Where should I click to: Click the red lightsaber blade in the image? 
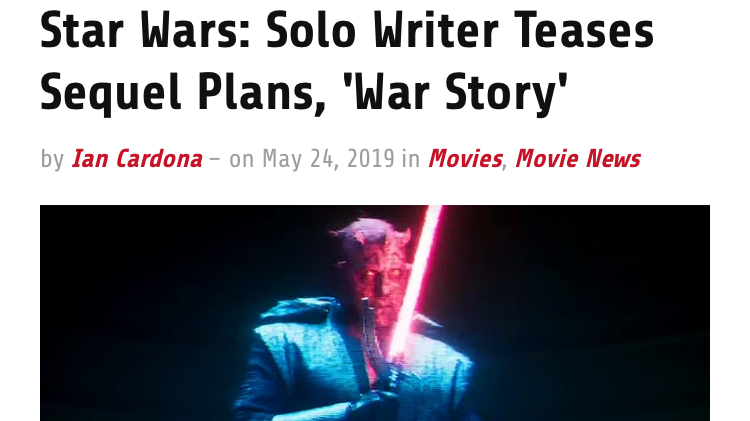tap(416, 277)
